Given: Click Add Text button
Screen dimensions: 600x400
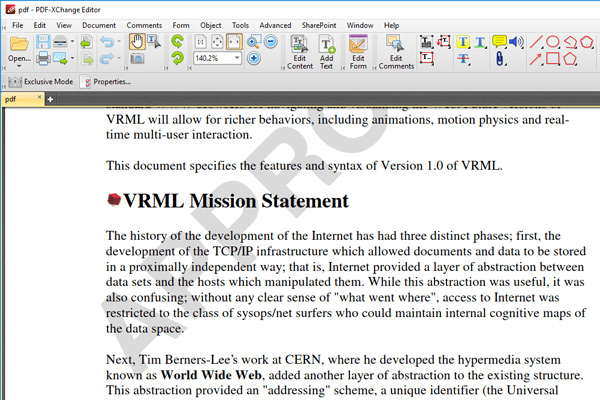Looking at the screenshot, I should pyautogui.click(x=326, y=52).
